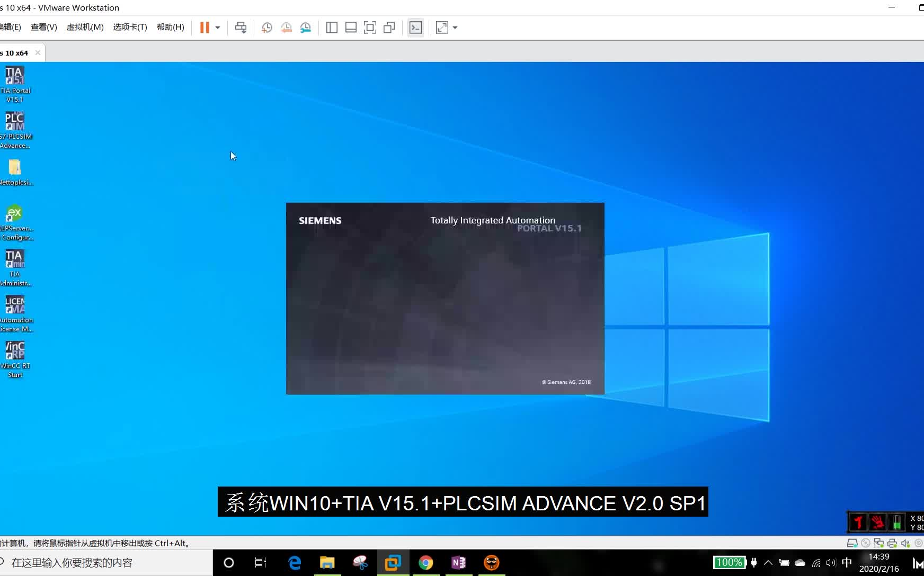Screen dimensions: 924x576
Task: Open Google Chrome from the taskbar
Action: 427,563
